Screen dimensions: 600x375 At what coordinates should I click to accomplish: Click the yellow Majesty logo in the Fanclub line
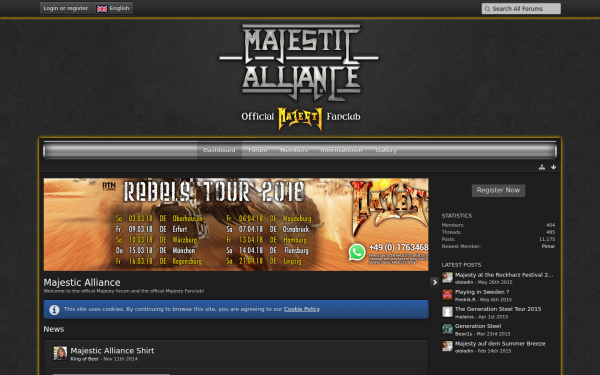(300, 119)
